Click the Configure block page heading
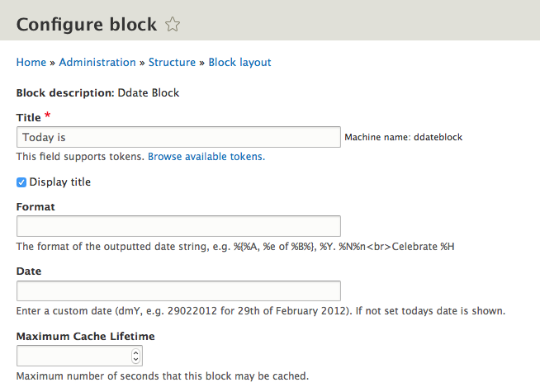 87,25
